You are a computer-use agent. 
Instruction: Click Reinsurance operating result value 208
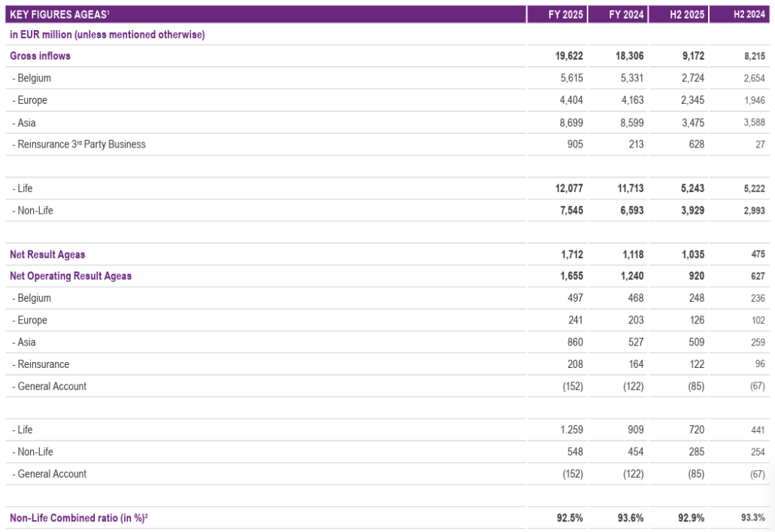coord(576,364)
